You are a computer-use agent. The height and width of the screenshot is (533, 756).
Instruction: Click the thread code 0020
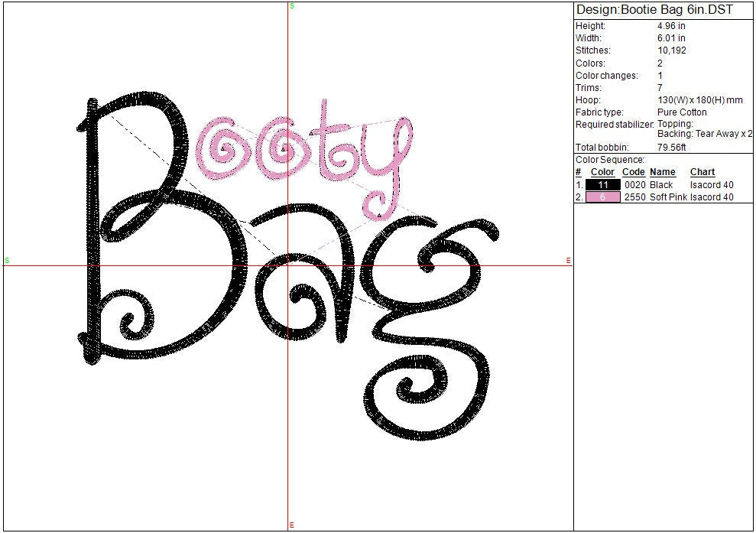[634, 185]
